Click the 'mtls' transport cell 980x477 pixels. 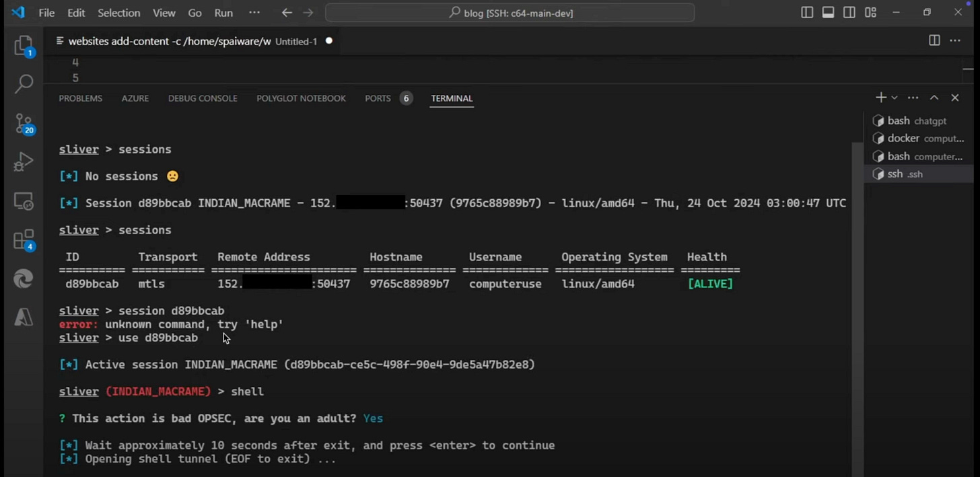151,284
